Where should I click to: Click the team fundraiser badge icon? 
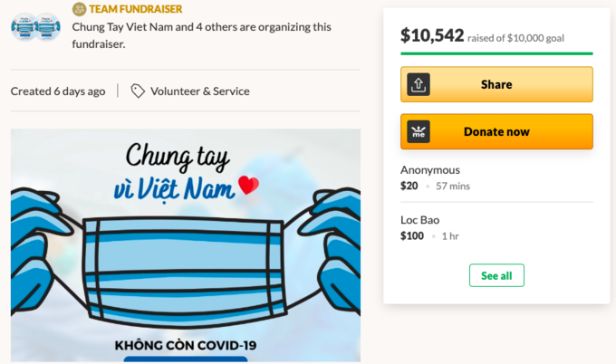(x=80, y=9)
